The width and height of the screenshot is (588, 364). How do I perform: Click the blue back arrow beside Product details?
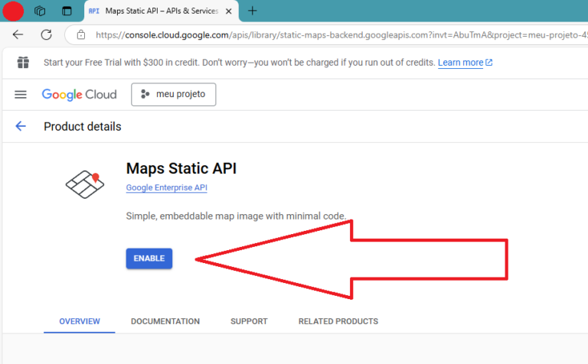click(21, 126)
